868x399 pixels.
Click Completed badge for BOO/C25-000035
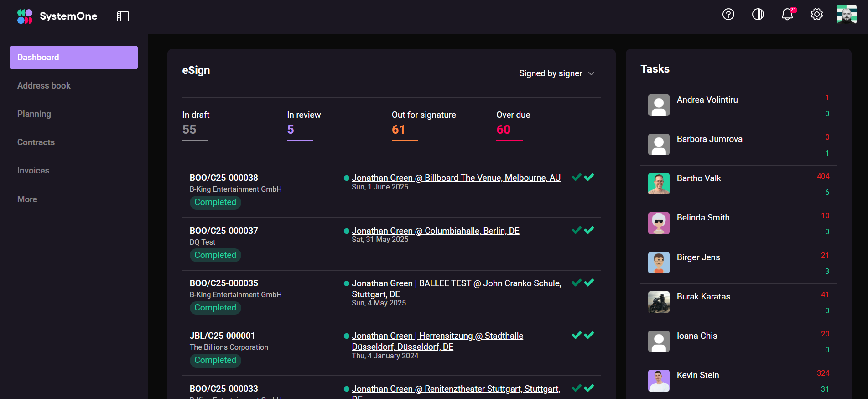point(215,308)
